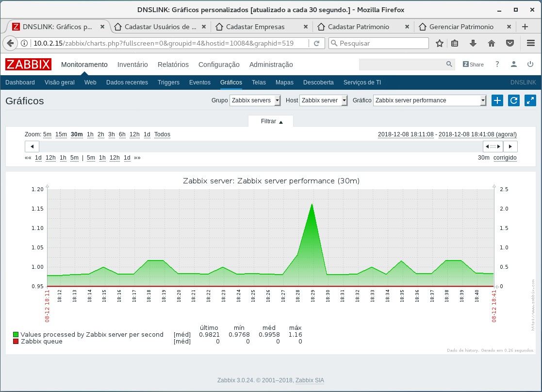This screenshot has height=392, width=542.
Task: Click the time slider handle on scrollbar
Action: pos(493,147)
